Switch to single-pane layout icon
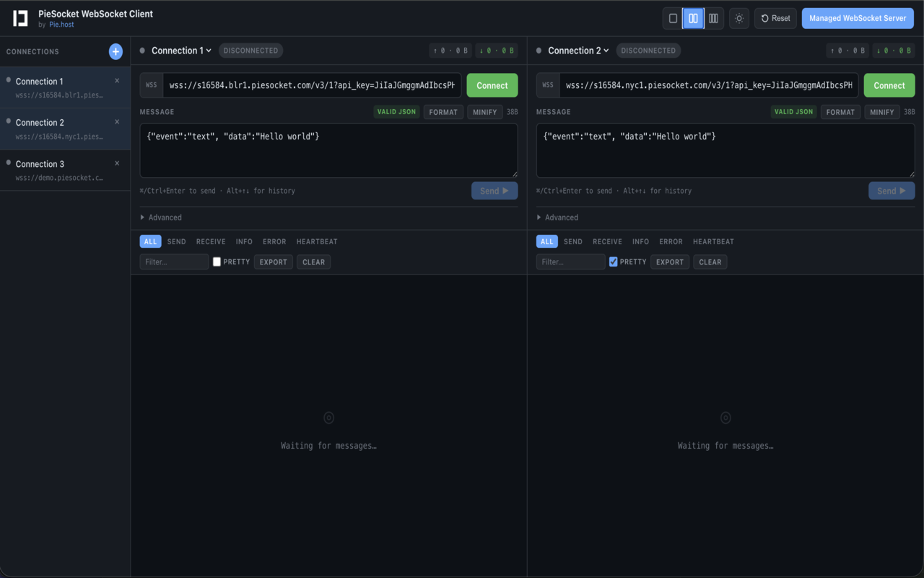Image resolution: width=924 pixels, height=578 pixels. 673,18
